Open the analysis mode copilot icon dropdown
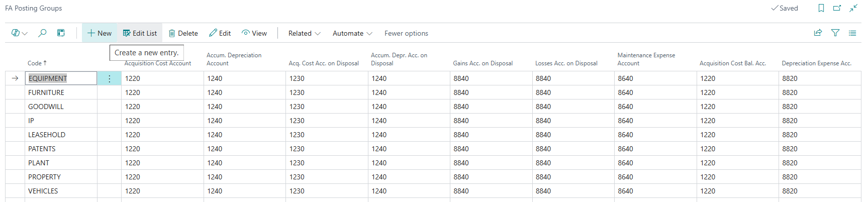 pos(20,33)
